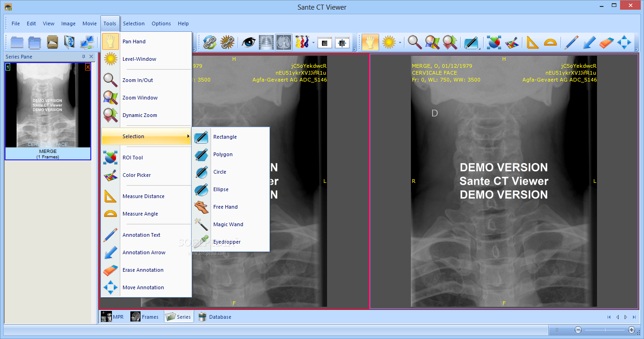Click the image frame icon with red dot

(x=325, y=42)
